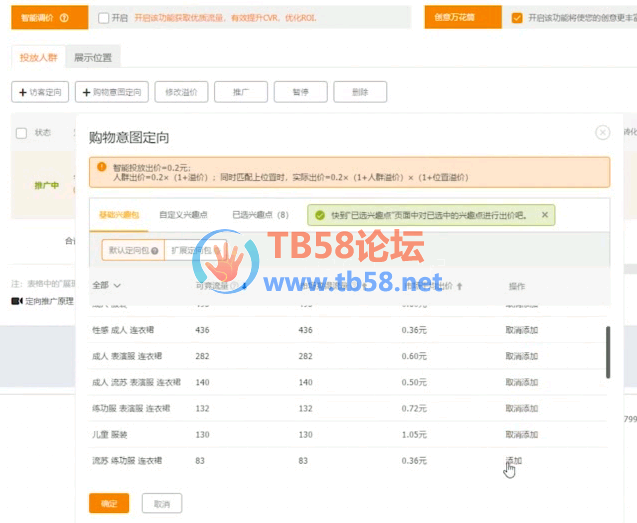Click the orange warning icon in bid notice
Image resolution: width=637 pixels, height=523 pixels.
coord(101,169)
